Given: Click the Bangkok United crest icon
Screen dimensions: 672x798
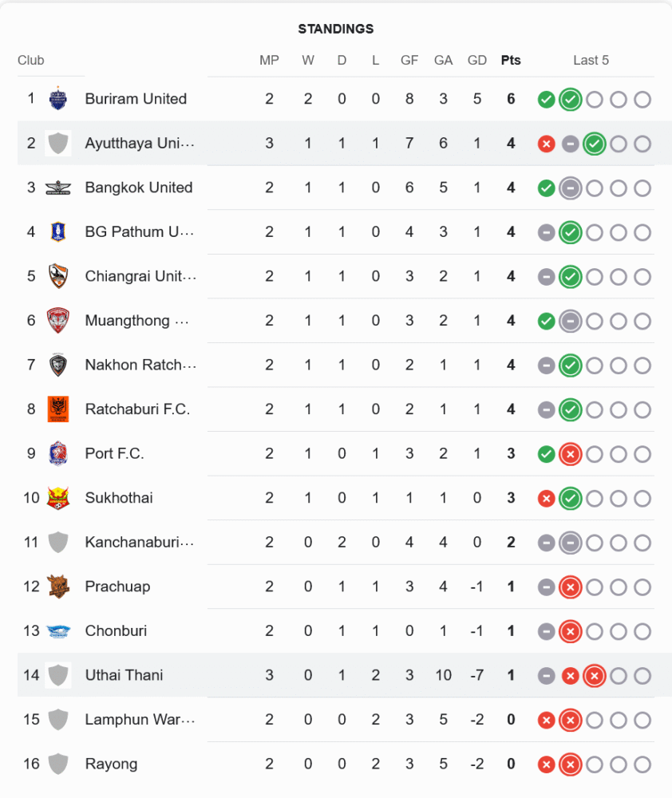Looking at the screenshot, I should point(57,188).
